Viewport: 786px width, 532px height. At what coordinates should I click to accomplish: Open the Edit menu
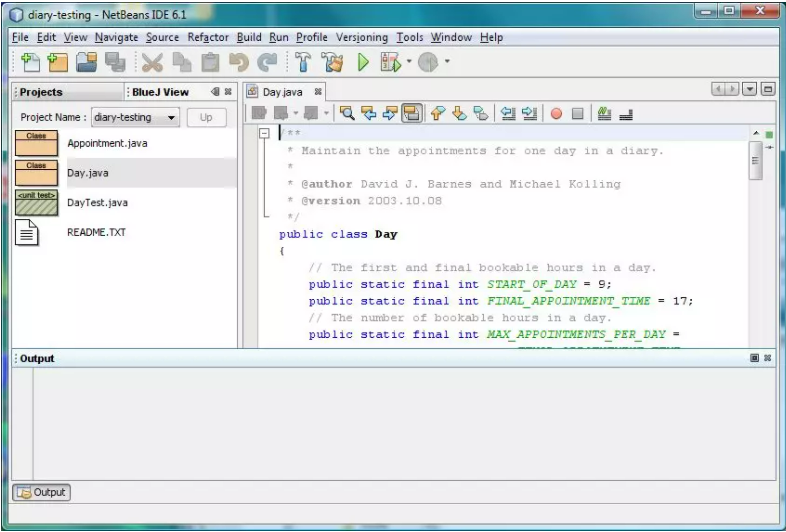[46, 38]
